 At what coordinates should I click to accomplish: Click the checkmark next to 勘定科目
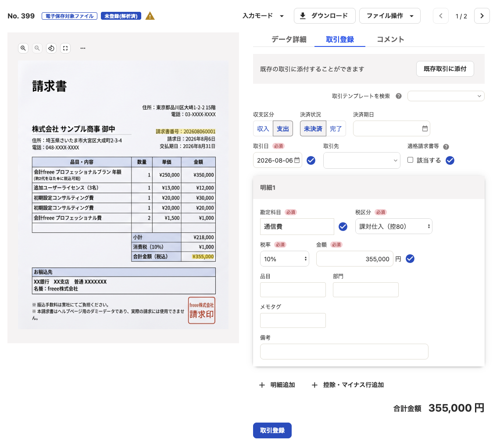coord(343,227)
